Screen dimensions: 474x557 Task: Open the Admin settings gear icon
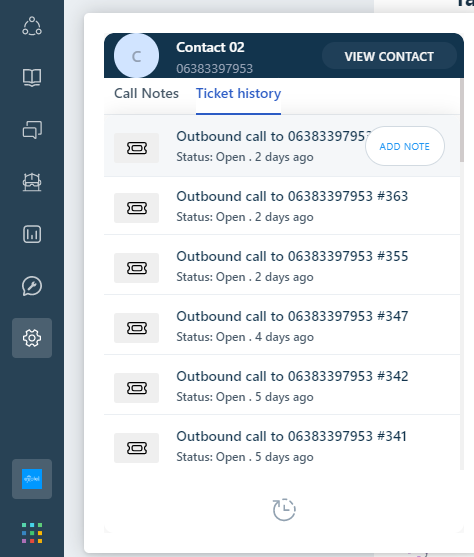coord(32,338)
